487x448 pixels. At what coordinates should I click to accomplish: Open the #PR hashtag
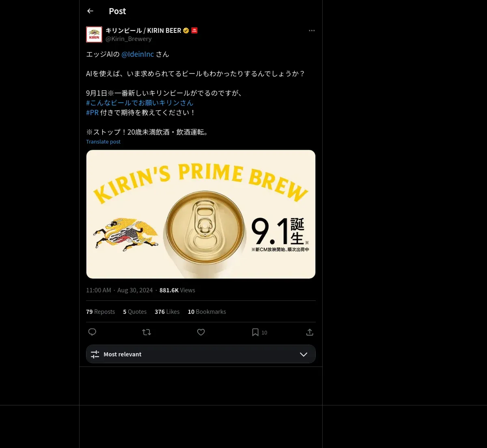[92, 113]
